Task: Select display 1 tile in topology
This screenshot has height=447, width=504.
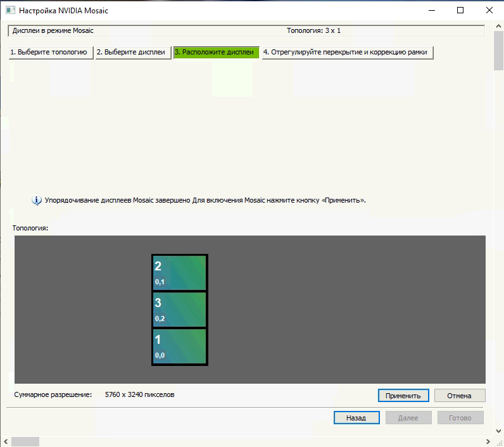Action: point(179,346)
